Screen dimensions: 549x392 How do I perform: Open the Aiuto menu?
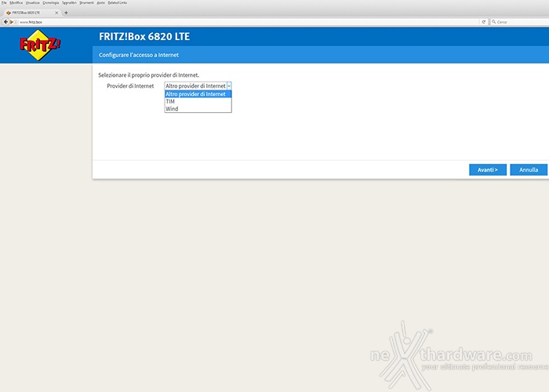click(x=101, y=3)
